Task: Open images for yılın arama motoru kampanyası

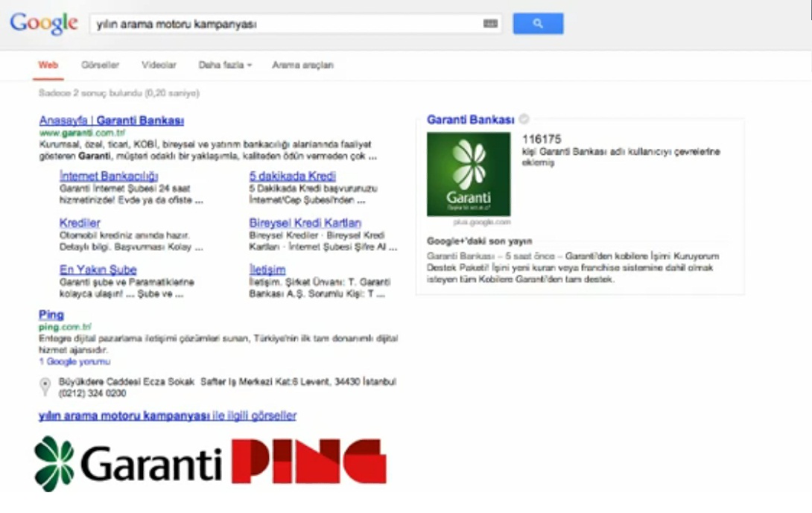Action: pyautogui.click(x=167, y=415)
